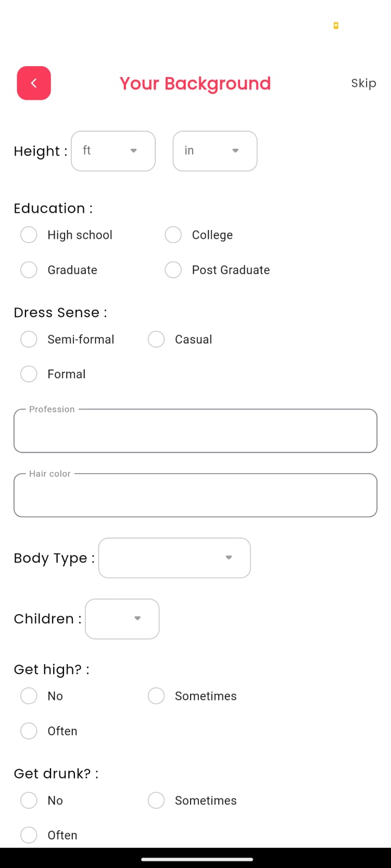Tap the yellow status bar indicator icon
The height and width of the screenshot is (868, 391).
(336, 25)
